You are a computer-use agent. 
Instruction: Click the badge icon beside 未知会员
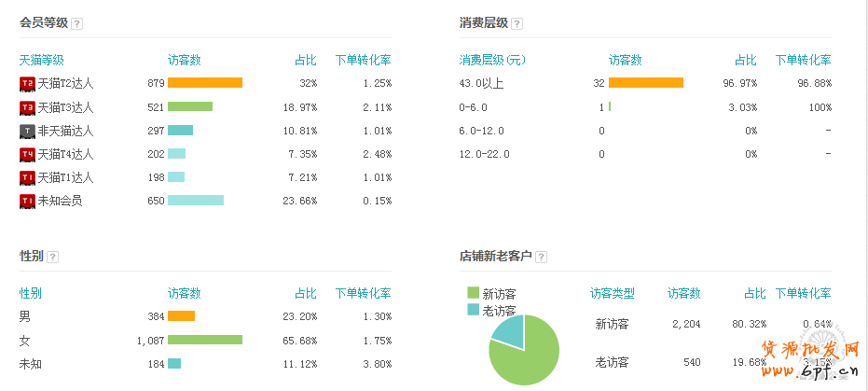pyautogui.click(x=27, y=201)
